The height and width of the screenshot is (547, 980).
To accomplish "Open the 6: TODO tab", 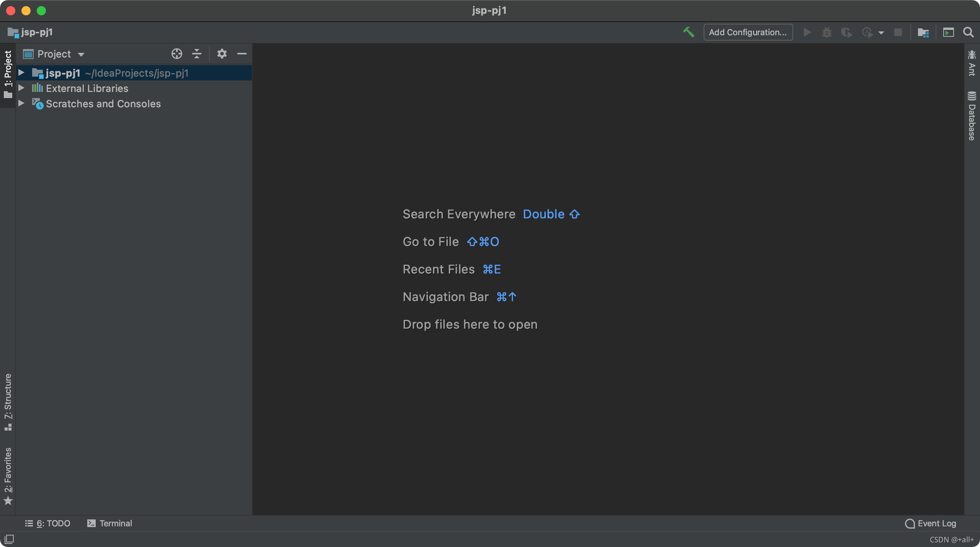I will coord(48,523).
